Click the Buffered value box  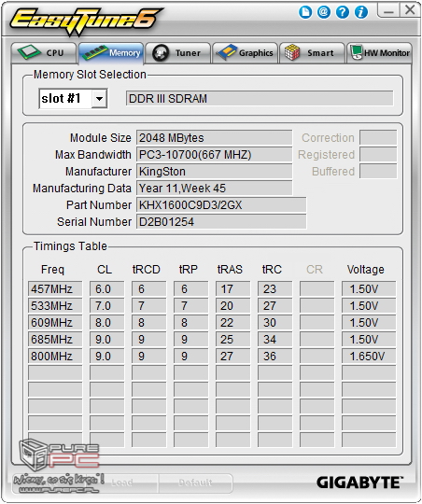tap(378, 172)
